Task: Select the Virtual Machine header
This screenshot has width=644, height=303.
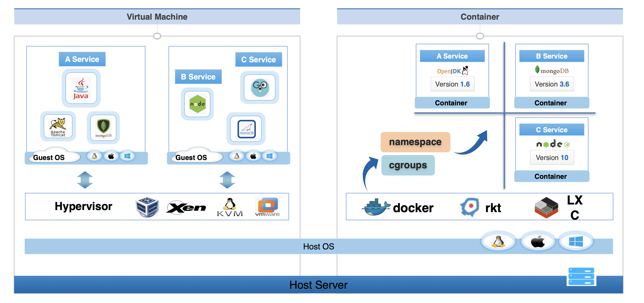Action: pyautogui.click(x=157, y=17)
